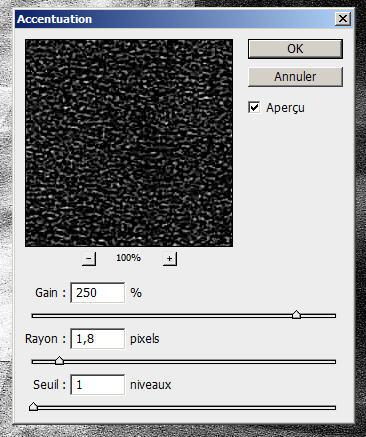Click the Gain slider handle
This screenshot has width=366, height=437.
coord(296,314)
